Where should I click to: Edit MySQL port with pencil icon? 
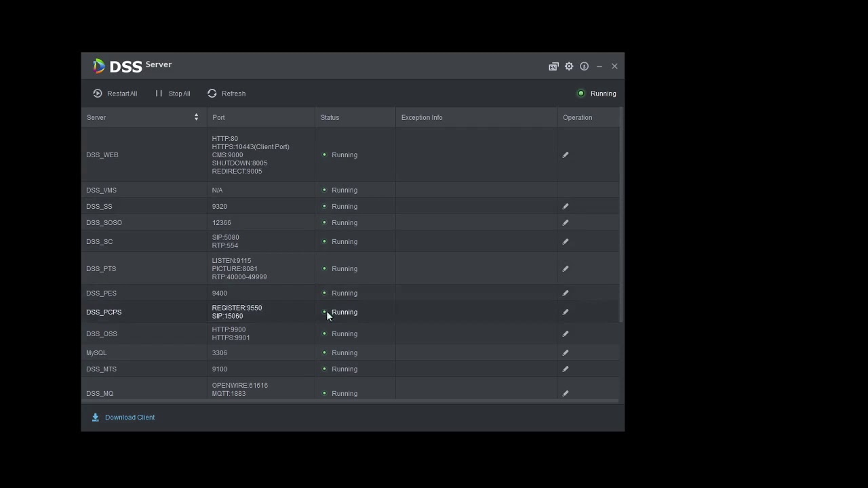(x=566, y=353)
